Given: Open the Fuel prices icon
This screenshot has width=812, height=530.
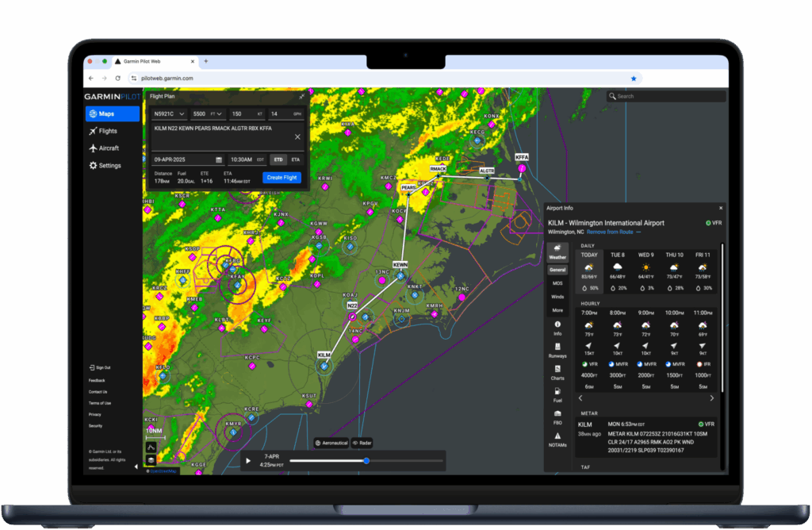Looking at the screenshot, I should tap(557, 394).
